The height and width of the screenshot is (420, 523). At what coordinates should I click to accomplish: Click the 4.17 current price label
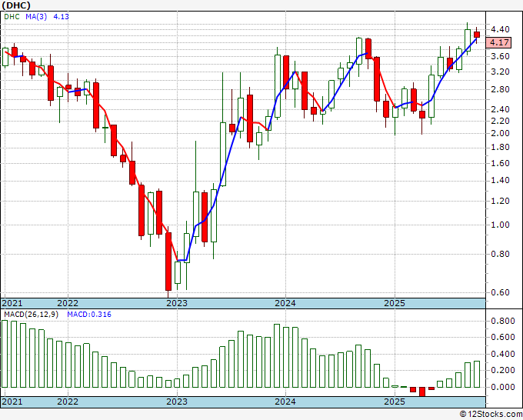[498, 42]
